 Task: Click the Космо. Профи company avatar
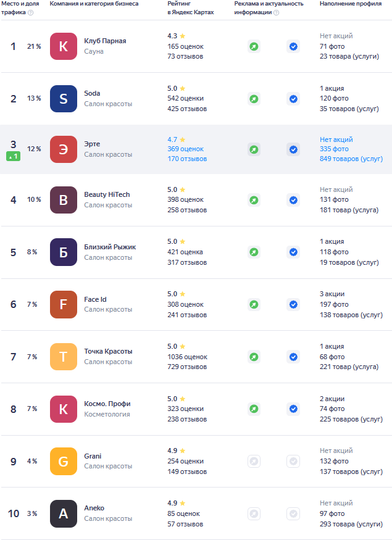64,409
